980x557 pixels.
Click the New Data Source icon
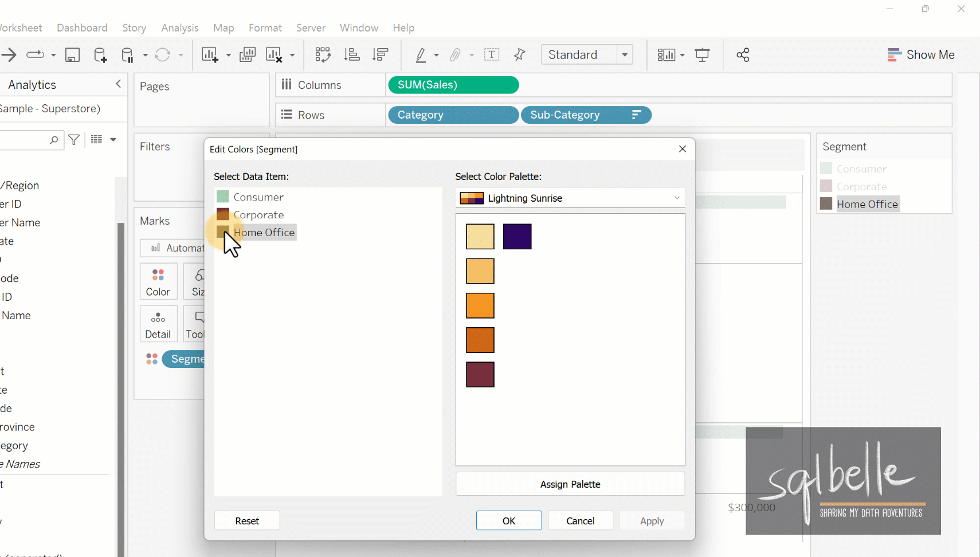(x=100, y=55)
